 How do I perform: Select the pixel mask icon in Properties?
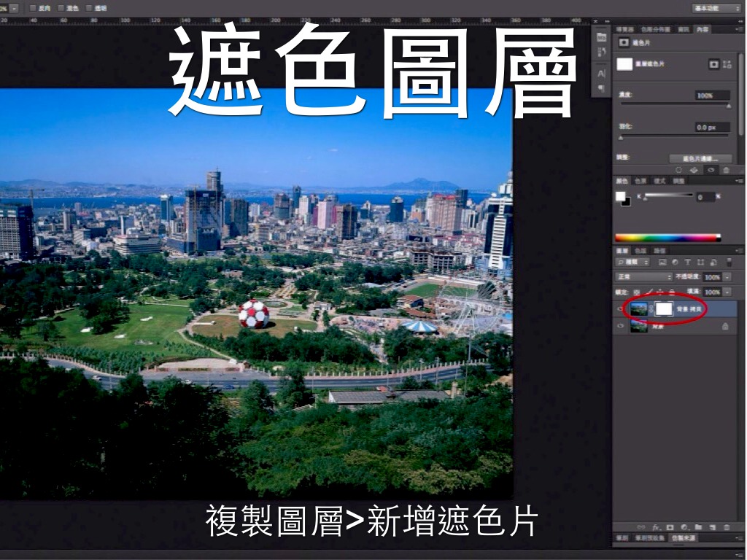point(713,64)
